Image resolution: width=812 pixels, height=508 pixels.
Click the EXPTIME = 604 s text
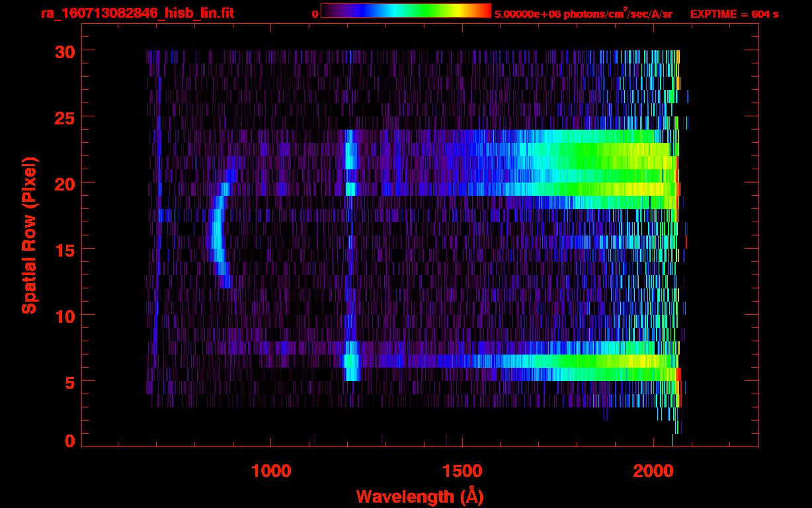[x=734, y=14]
